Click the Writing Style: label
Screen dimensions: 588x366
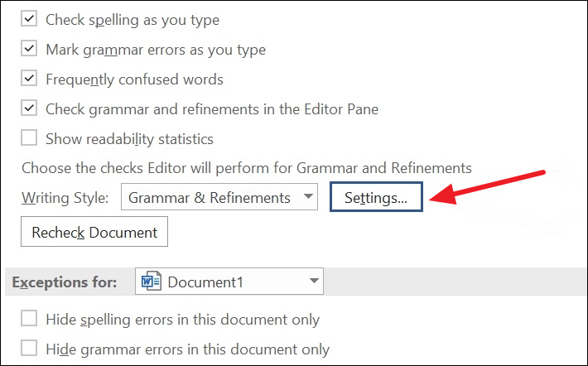pyautogui.click(x=65, y=198)
